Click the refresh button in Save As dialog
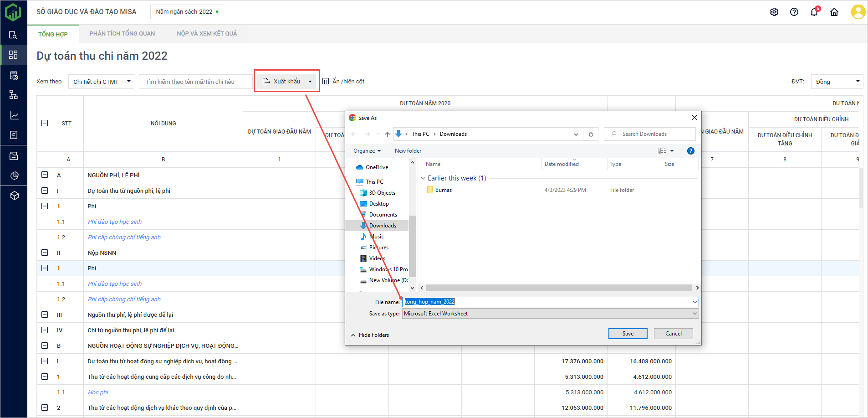This screenshot has width=868, height=418. pyautogui.click(x=591, y=134)
